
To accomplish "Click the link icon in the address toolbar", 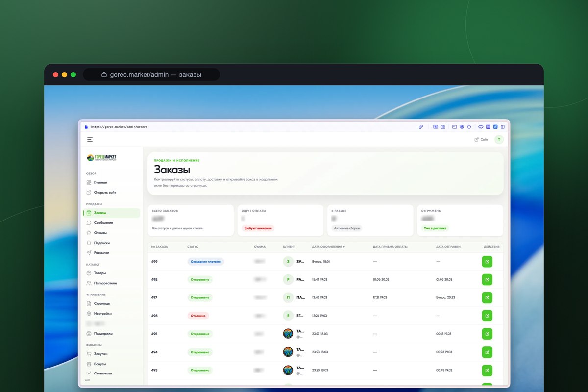I will coord(421,127).
